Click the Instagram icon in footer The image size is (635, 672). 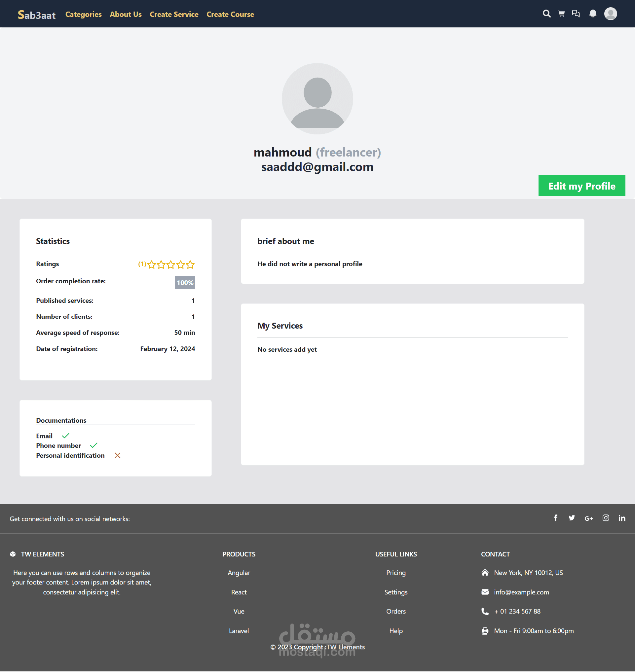(x=606, y=518)
